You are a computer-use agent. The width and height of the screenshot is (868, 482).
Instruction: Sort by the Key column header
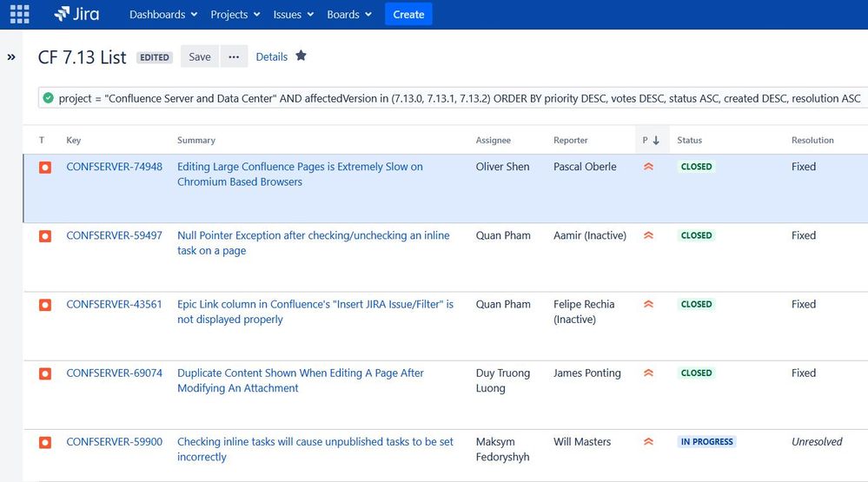click(x=74, y=140)
